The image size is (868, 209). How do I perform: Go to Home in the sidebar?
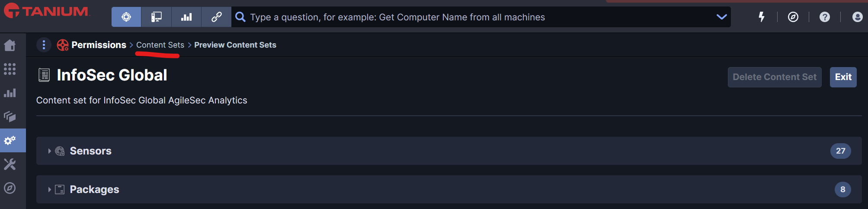10,45
